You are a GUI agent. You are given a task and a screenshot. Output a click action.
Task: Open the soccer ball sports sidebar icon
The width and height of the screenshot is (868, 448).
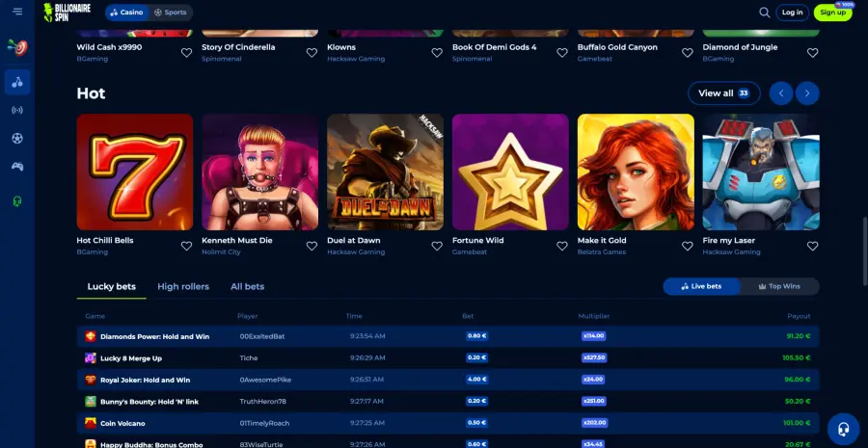pyautogui.click(x=17, y=139)
